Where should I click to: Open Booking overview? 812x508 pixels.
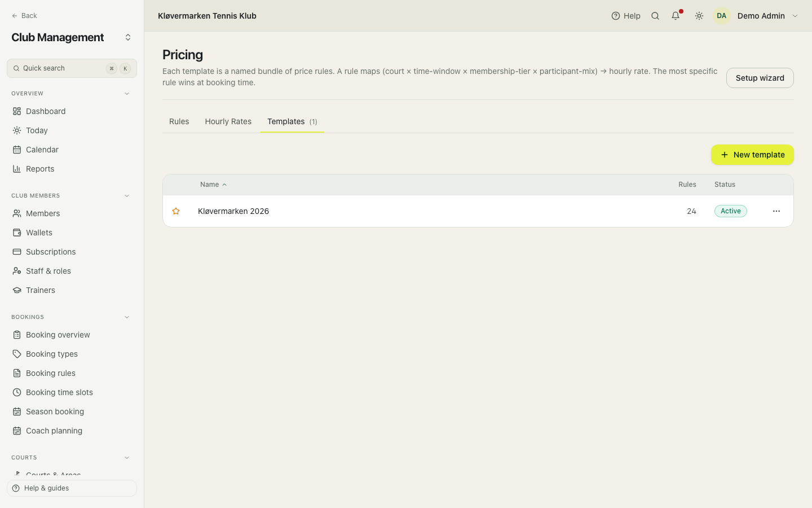(72, 335)
